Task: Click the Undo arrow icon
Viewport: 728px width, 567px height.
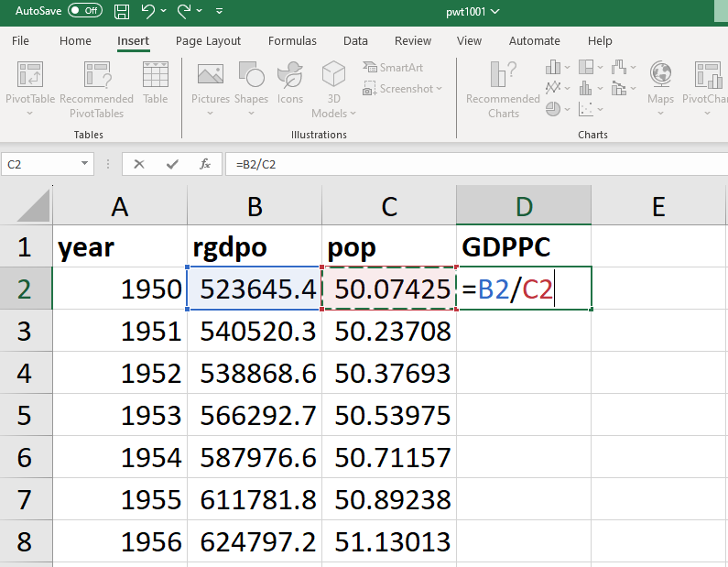Action: point(147,11)
